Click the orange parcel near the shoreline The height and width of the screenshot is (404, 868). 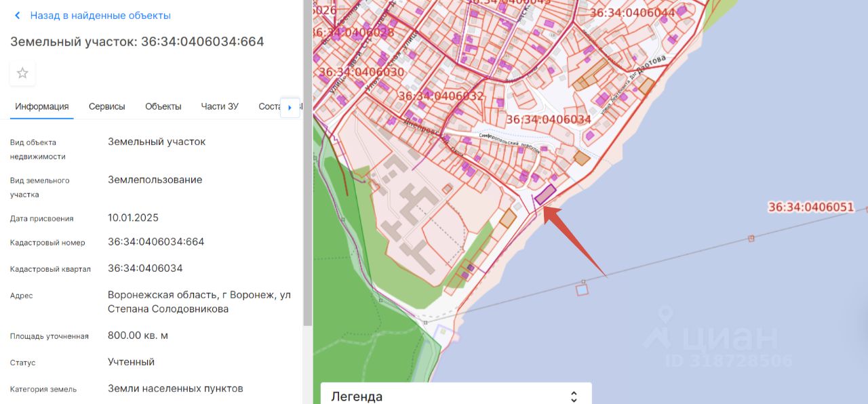508,218
